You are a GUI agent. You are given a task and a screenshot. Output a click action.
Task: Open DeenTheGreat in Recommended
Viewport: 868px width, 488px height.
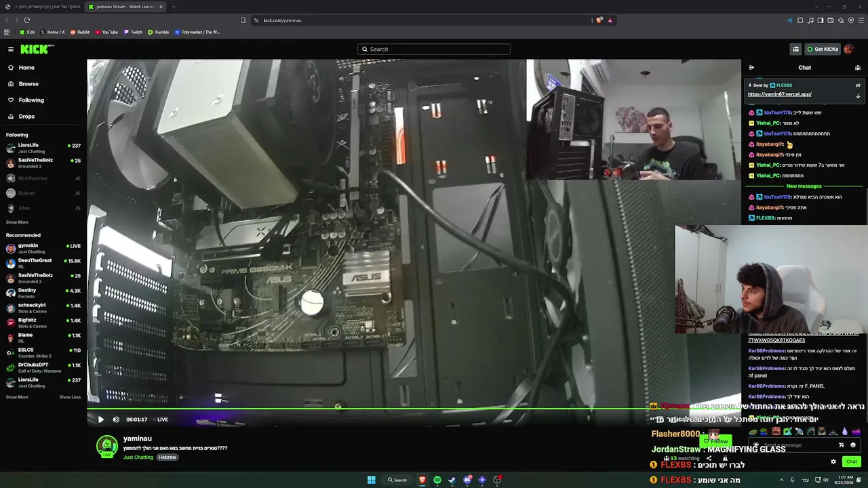43,263
